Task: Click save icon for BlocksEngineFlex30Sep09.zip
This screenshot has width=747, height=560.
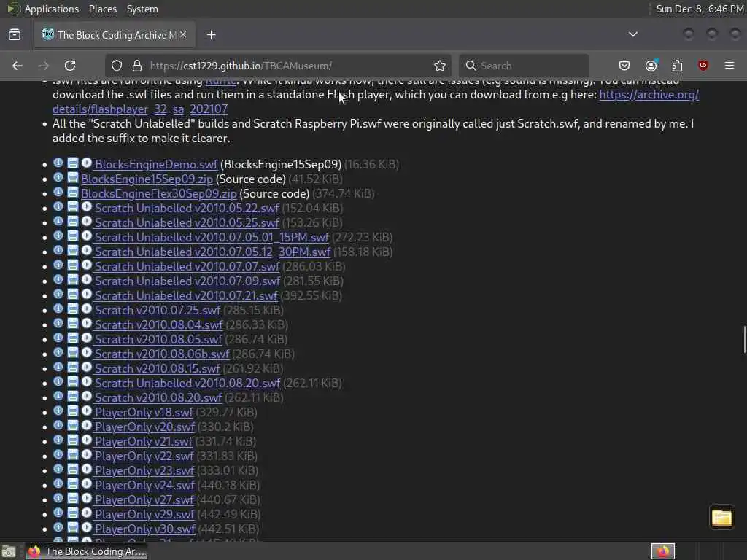Action: [x=72, y=192]
